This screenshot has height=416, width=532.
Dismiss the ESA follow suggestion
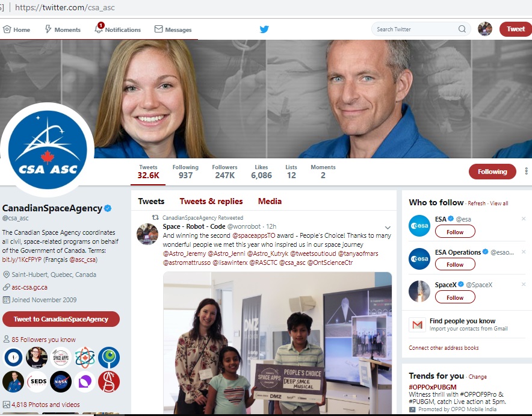pyautogui.click(x=523, y=219)
